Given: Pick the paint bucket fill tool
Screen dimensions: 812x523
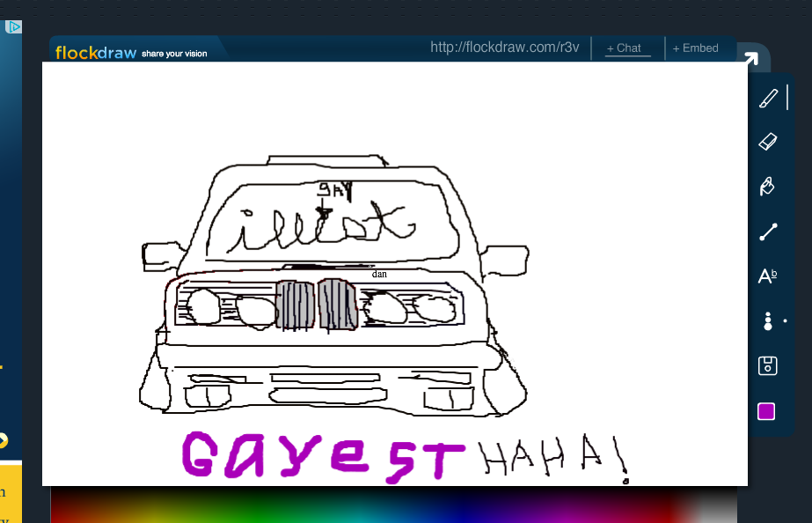Looking at the screenshot, I should click(x=767, y=187).
